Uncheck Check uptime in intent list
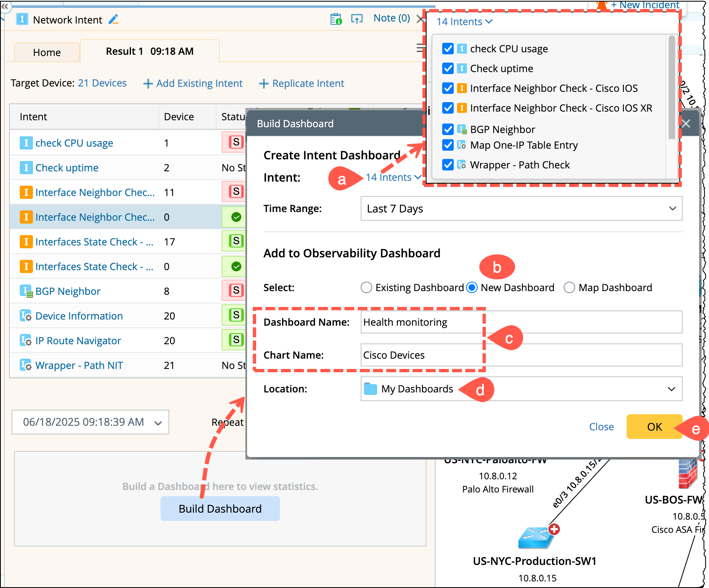 [448, 68]
